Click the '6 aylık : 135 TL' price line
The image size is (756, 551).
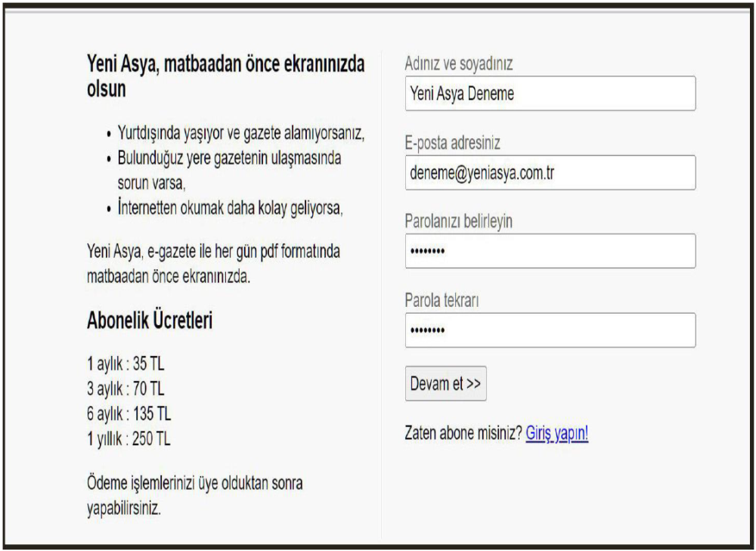click(129, 413)
